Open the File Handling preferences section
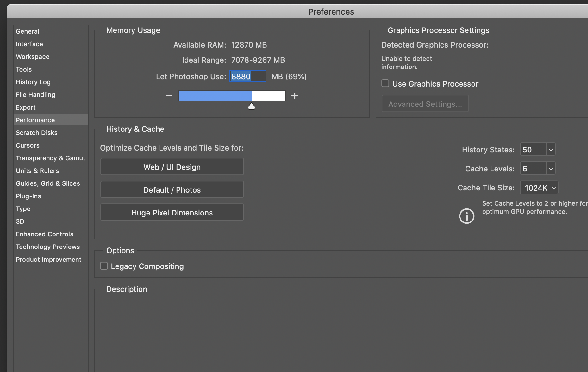The width and height of the screenshot is (588, 372). pyautogui.click(x=35, y=95)
